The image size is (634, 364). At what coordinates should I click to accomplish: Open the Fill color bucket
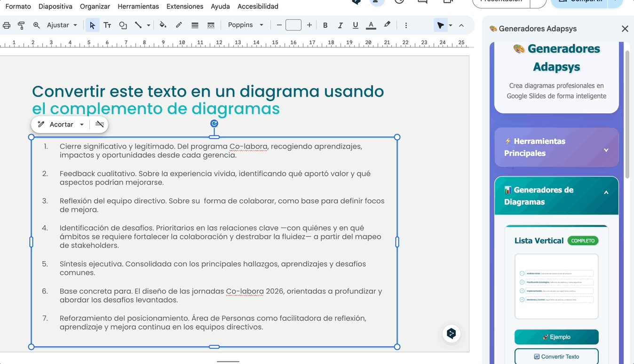[x=163, y=25]
